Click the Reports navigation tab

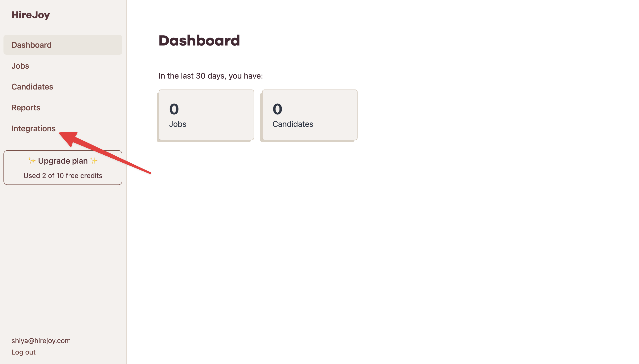pos(25,108)
